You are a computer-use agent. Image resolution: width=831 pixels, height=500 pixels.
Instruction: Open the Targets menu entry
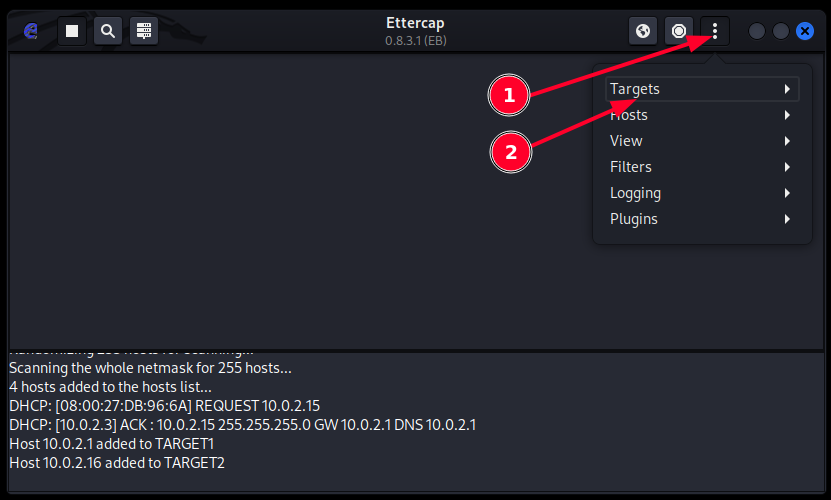click(x=636, y=89)
